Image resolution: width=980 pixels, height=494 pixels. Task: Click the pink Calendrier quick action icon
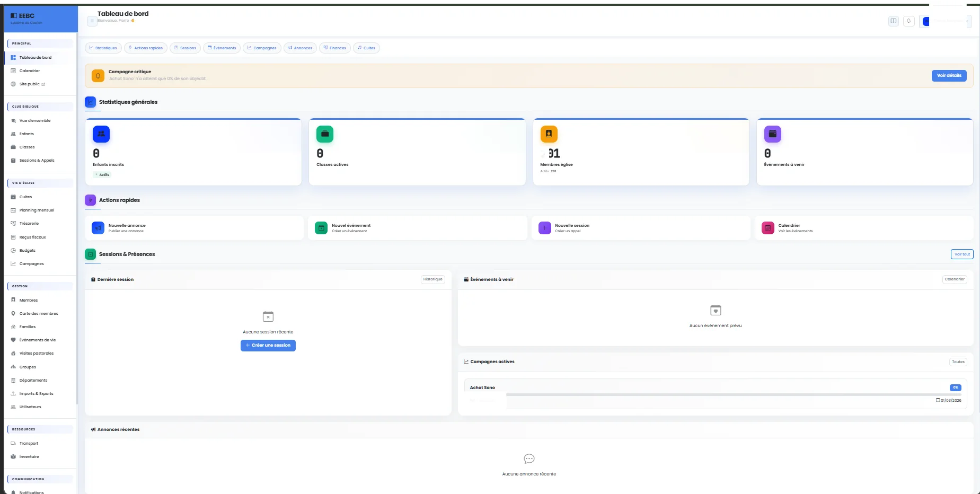[768, 228]
